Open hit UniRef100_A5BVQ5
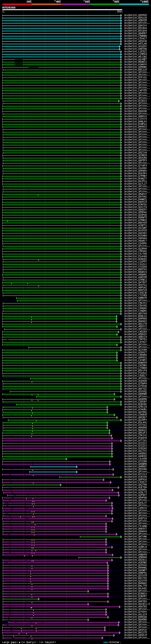The width and height of the screenshot is (151, 644). [135, 21]
